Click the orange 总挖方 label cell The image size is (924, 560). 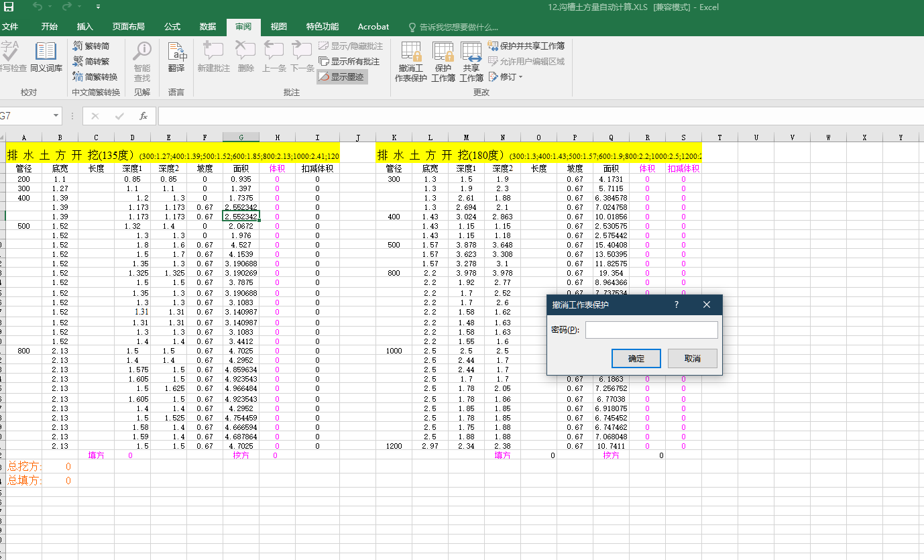(24, 466)
